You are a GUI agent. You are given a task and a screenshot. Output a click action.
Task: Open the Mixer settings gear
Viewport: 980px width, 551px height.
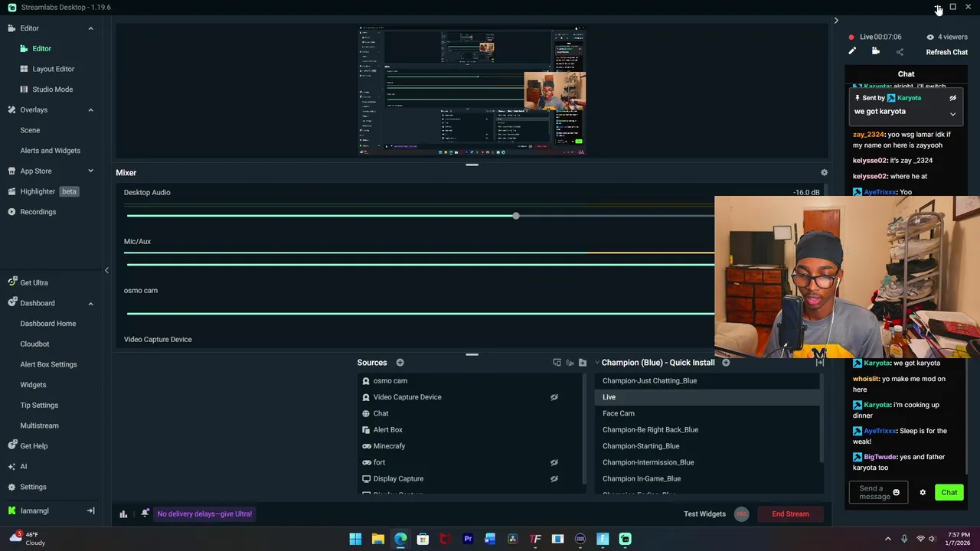(x=824, y=173)
